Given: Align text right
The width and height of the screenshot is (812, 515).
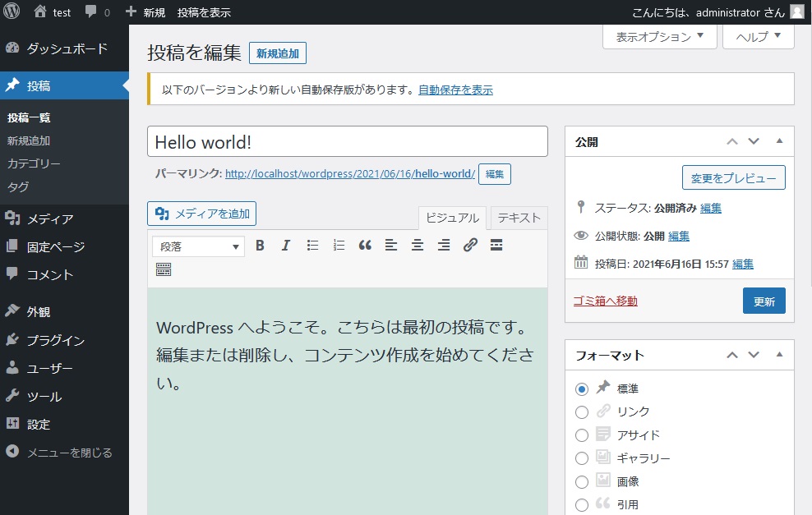Looking at the screenshot, I should [444, 246].
